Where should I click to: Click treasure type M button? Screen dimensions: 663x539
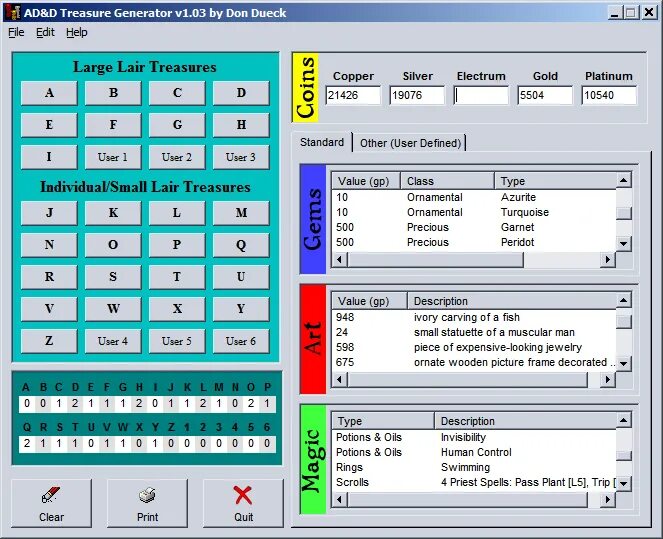[241, 213]
